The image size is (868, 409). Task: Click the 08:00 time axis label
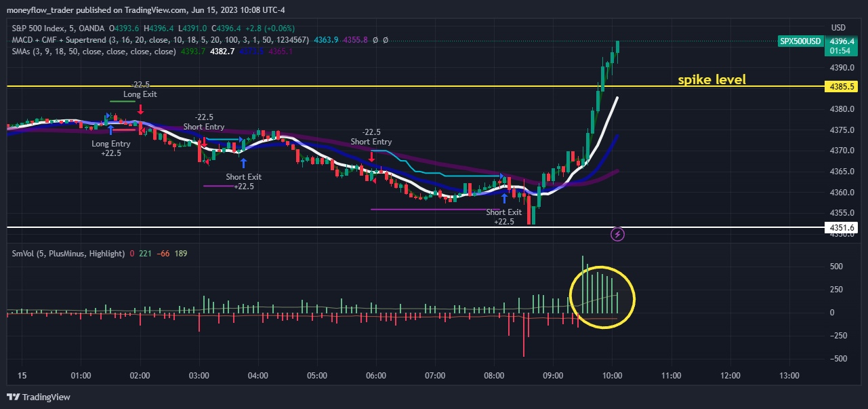tap(494, 376)
